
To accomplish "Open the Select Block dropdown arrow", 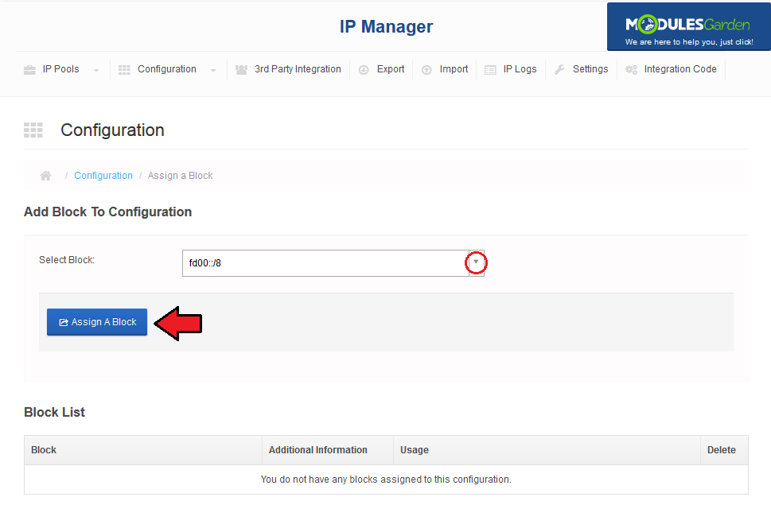I will point(476,262).
